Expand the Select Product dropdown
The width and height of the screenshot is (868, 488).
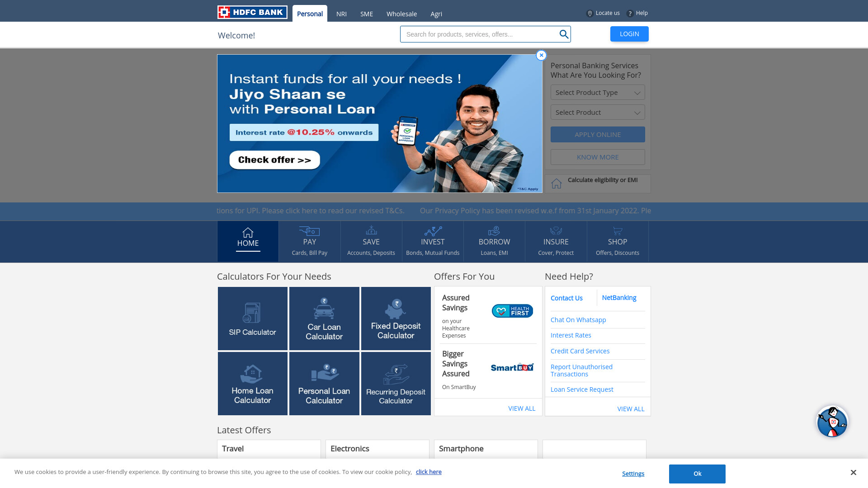598,113
